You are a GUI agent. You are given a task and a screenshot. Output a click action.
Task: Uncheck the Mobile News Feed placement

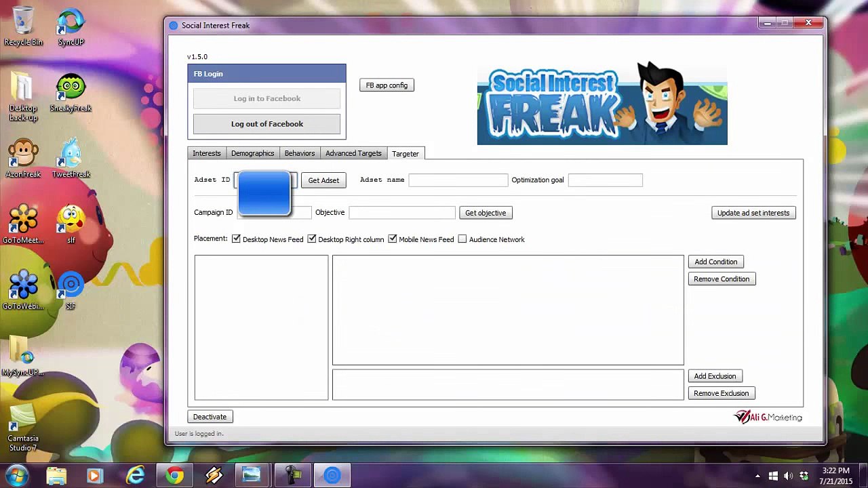393,239
